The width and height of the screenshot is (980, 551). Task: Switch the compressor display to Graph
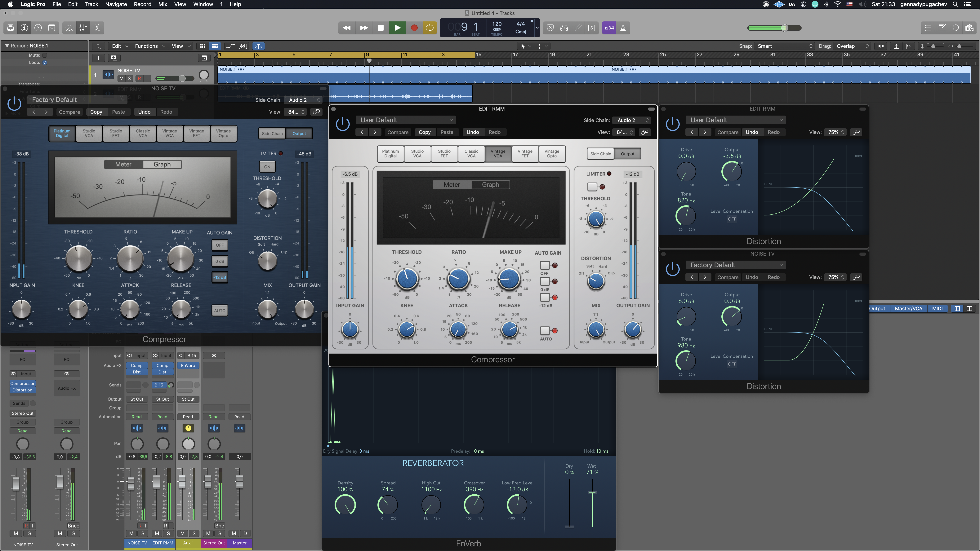(490, 184)
